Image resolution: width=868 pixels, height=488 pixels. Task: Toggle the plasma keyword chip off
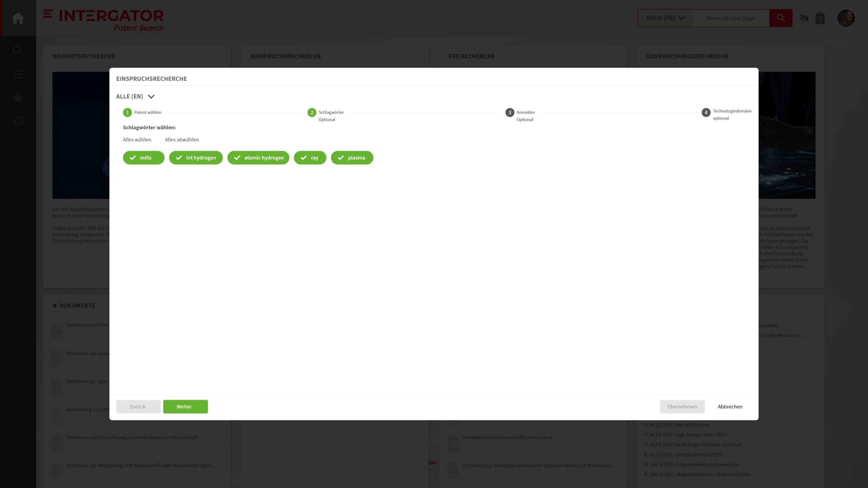pos(352,157)
